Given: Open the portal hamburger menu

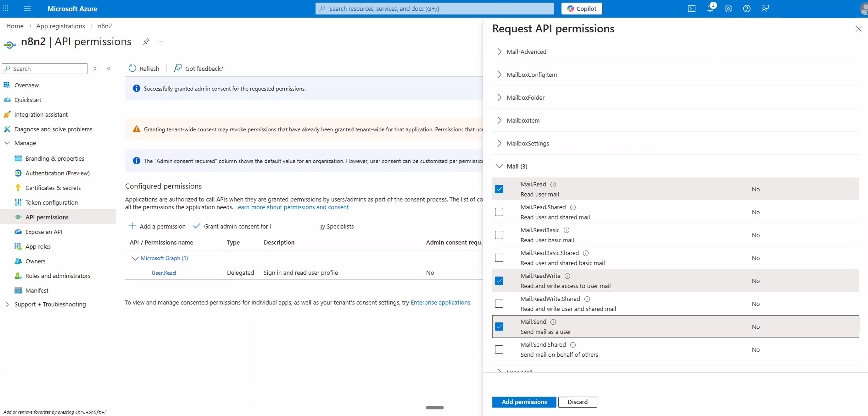Looking at the screenshot, I should pyautogui.click(x=27, y=8).
